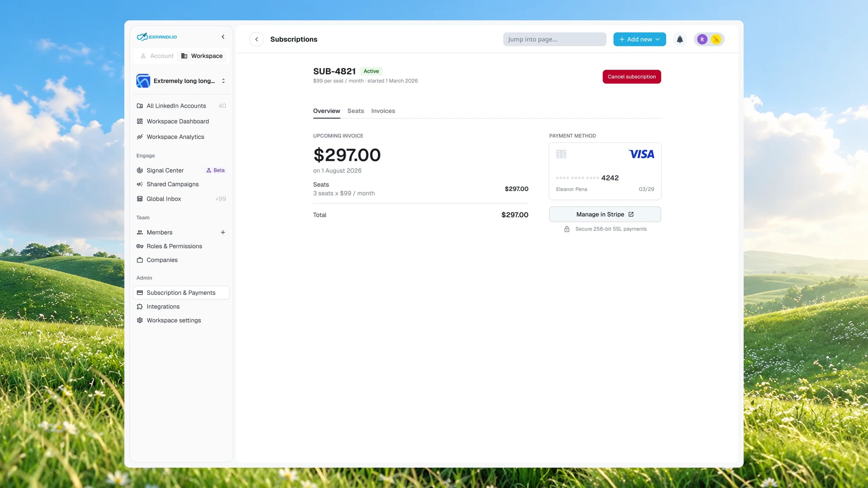Switch to Workspace view
The height and width of the screenshot is (488, 868).
coord(202,56)
